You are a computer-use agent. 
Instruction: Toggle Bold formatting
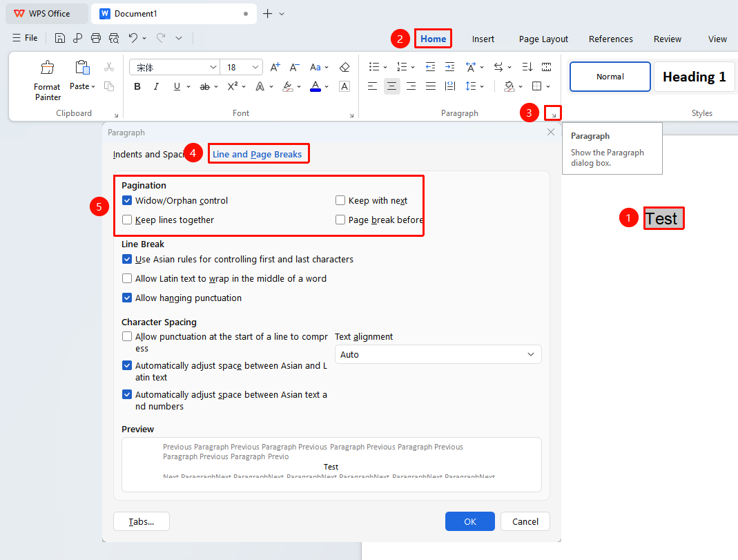click(x=137, y=86)
